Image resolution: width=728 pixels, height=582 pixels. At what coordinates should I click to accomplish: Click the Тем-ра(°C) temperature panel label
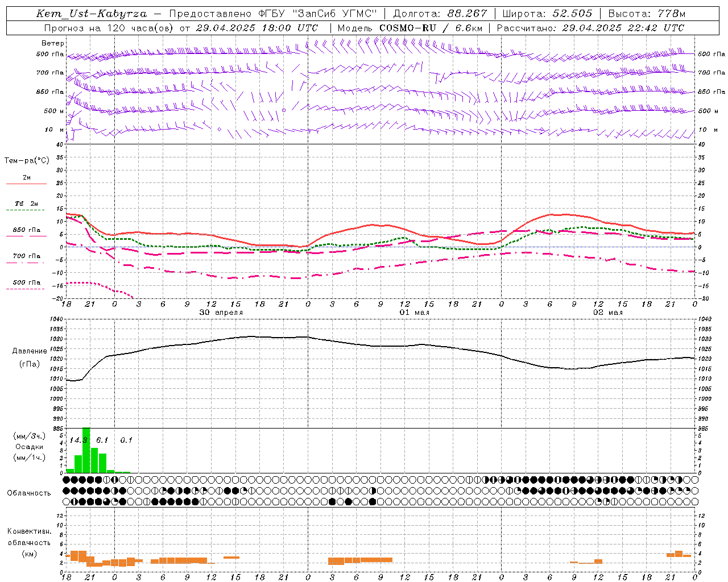[27, 161]
